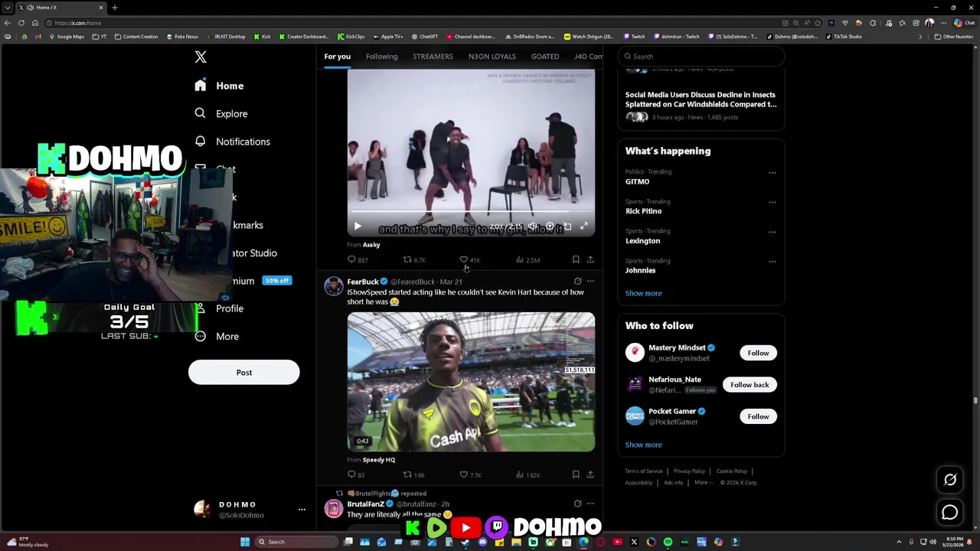Switch to the STREAMERS tab
This screenshot has width=980, height=551.
[433, 56]
